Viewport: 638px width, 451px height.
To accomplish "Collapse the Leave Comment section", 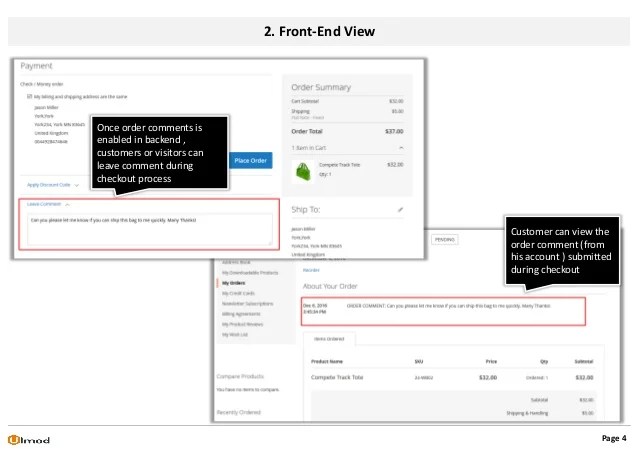I will click(x=48, y=204).
